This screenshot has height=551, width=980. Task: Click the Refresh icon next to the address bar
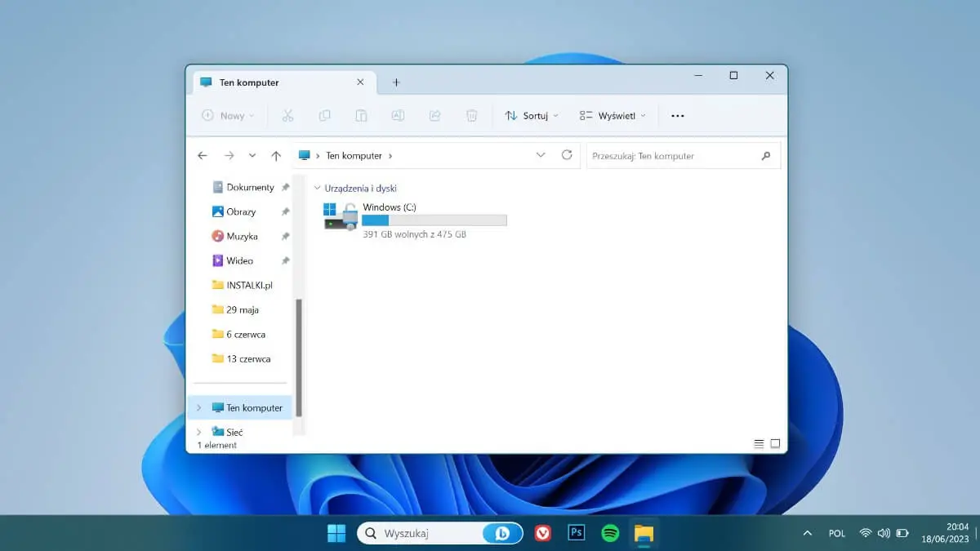pos(567,155)
